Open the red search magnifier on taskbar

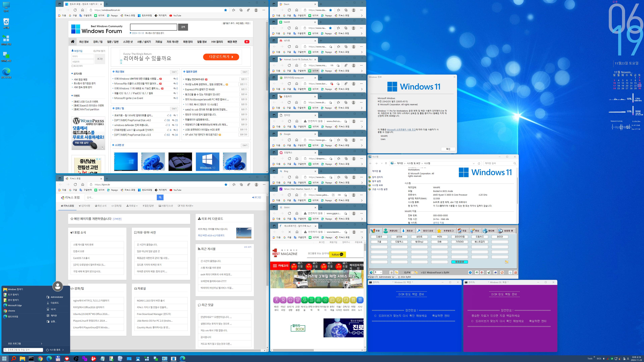pos(13,358)
